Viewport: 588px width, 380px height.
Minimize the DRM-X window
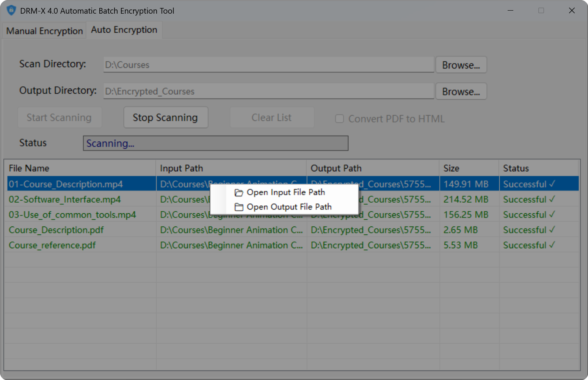coord(511,10)
